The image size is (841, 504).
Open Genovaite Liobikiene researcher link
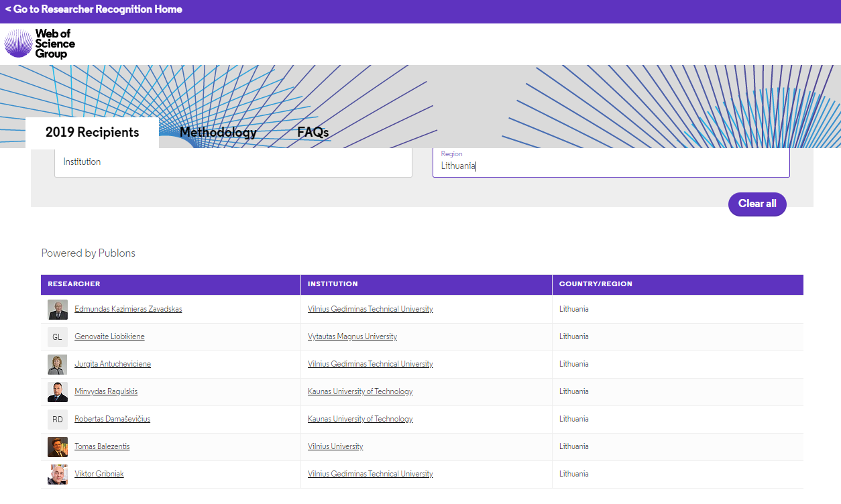[109, 336]
